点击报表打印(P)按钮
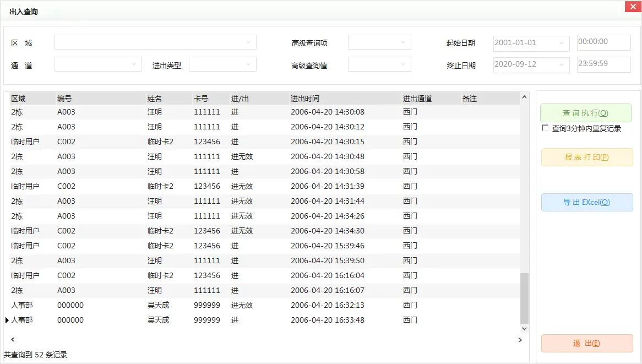 tap(586, 157)
